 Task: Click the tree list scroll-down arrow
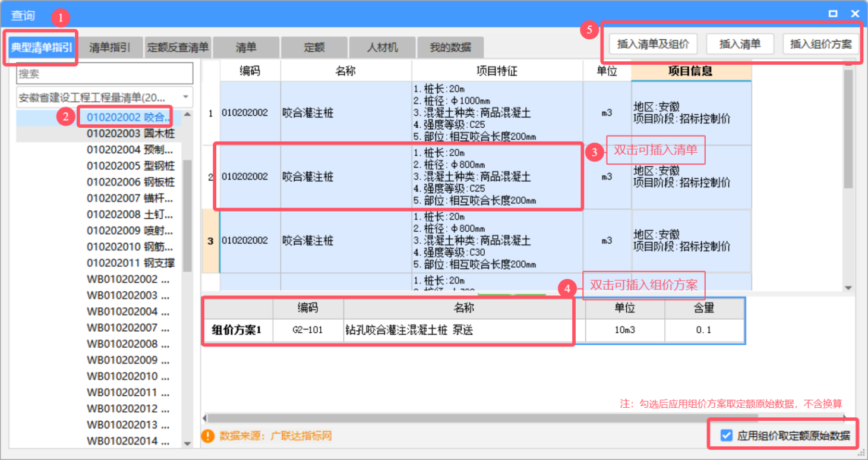[x=188, y=443]
